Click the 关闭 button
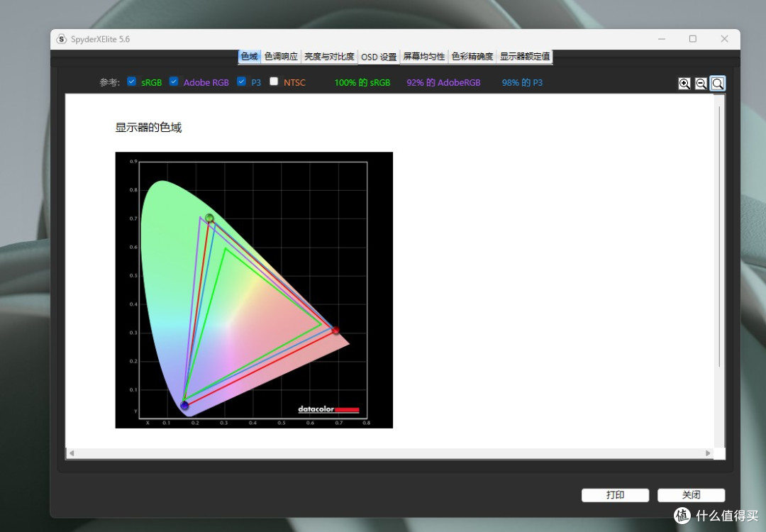The width and height of the screenshot is (766, 532). click(x=692, y=495)
